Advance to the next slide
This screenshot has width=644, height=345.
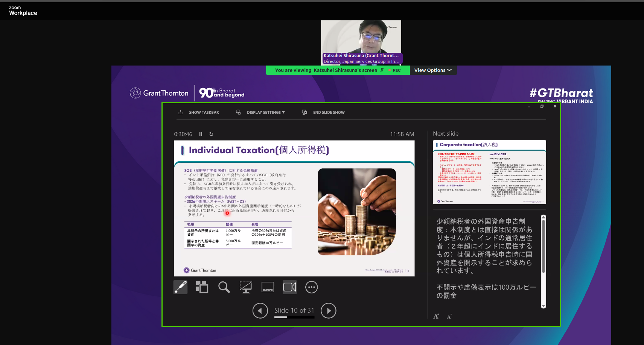point(328,311)
